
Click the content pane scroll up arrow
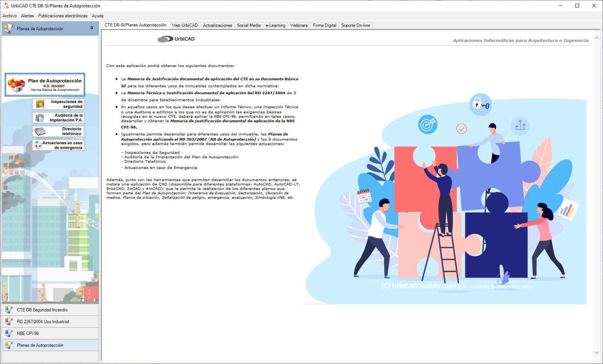(596, 38)
